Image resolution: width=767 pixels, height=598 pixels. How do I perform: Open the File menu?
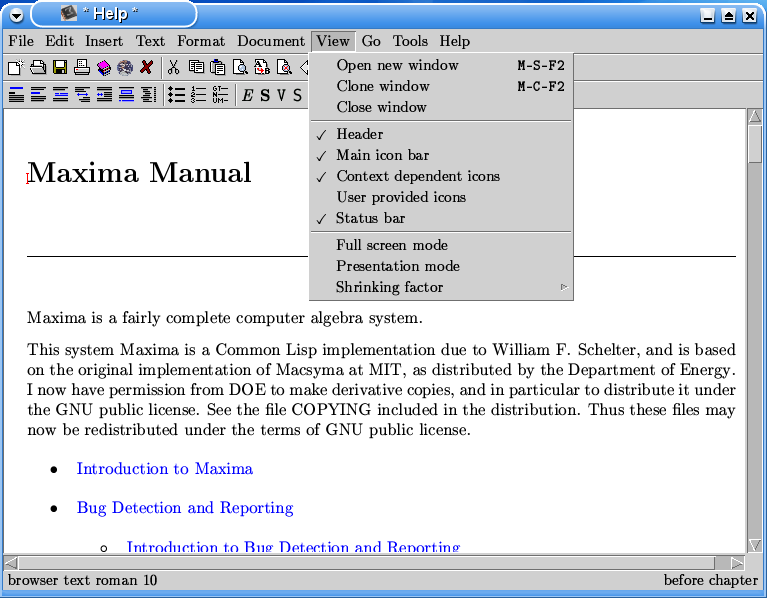[21, 41]
